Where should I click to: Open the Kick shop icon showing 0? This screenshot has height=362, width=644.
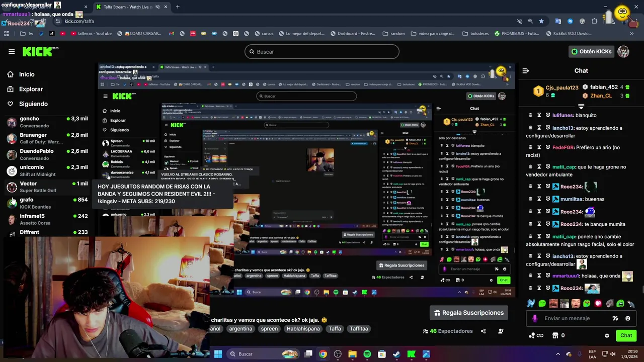click(x=558, y=335)
